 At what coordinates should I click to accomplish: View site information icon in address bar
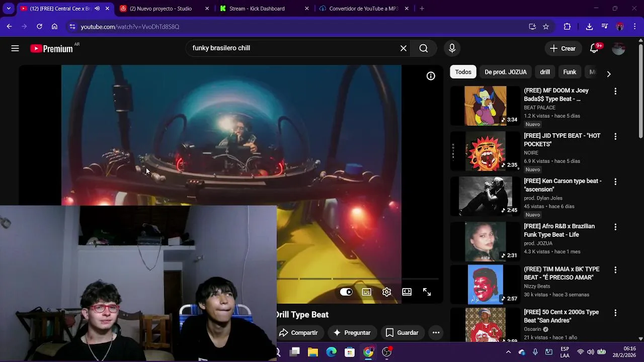click(x=72, y=27)
